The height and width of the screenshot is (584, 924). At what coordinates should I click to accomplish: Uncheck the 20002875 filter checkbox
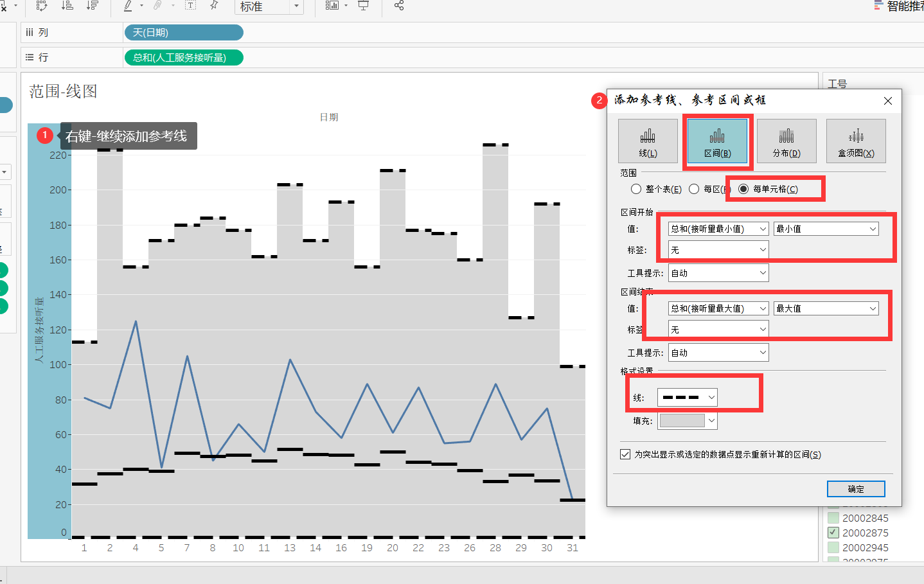(833, 533)
